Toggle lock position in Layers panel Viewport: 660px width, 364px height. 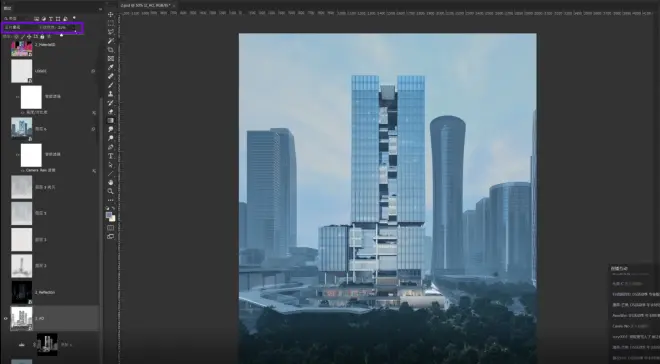coord(29,37)
